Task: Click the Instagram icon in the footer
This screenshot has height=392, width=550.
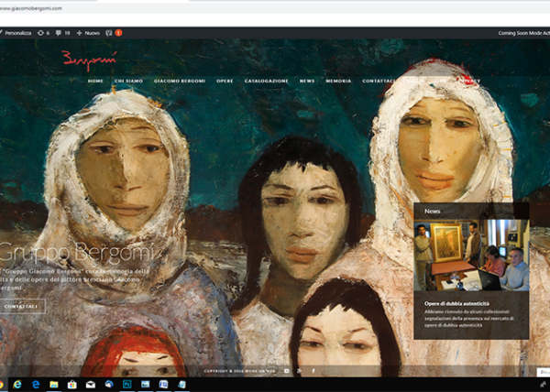Action: point(287,371)
